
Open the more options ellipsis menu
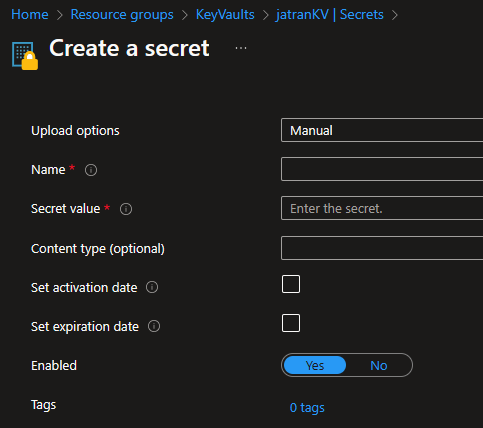click(x=241, y=48)
